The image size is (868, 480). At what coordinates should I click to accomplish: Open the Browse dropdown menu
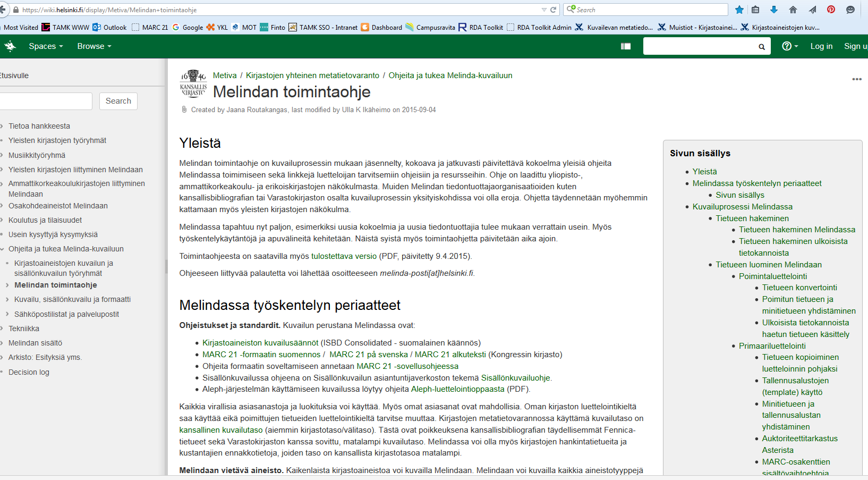point(95,46)
